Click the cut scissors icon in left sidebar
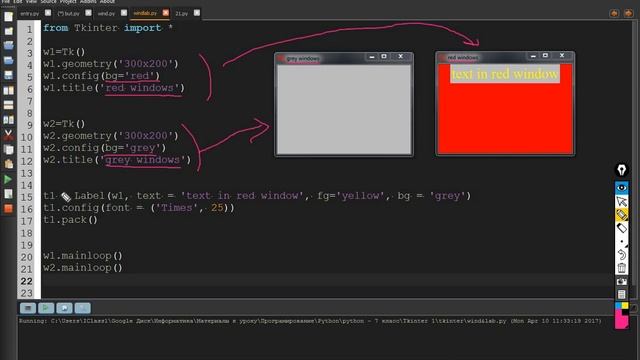 tap(8, 135)
